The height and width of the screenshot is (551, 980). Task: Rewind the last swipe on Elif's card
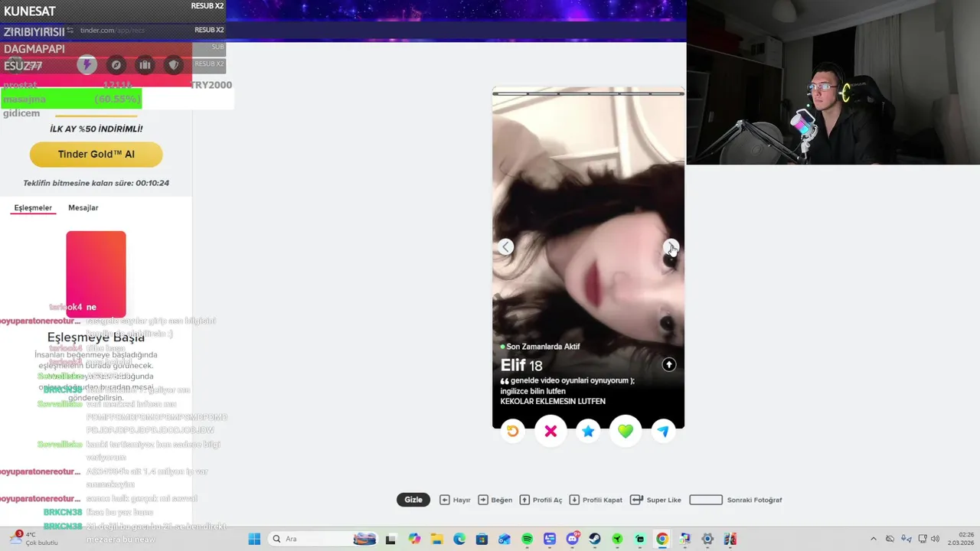tap(512, 431)
